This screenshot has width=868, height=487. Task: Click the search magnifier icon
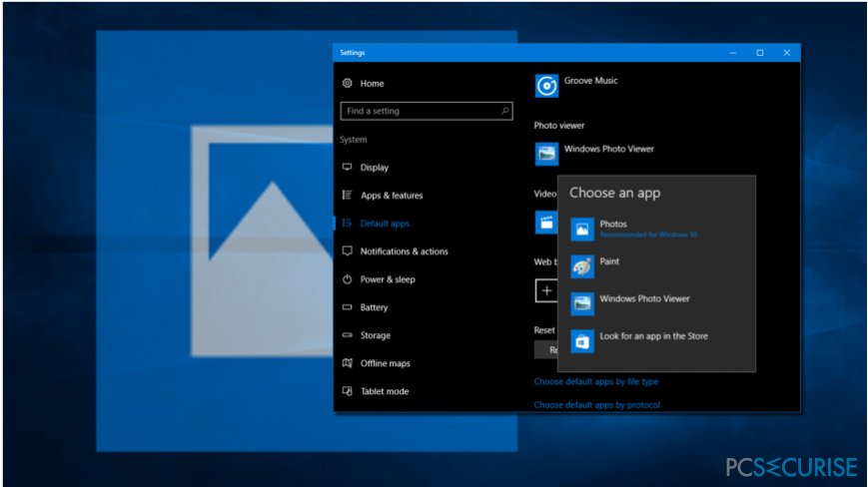504,111
